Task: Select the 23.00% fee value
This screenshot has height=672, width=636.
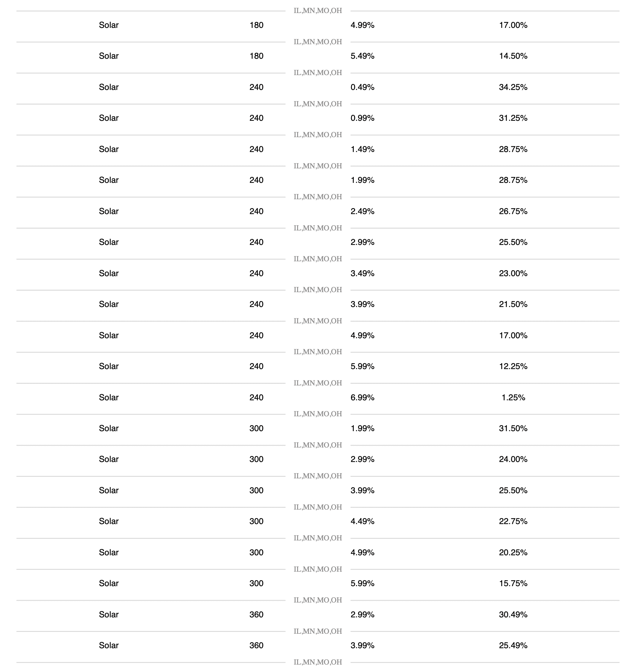Action: (x=513, y=273)
